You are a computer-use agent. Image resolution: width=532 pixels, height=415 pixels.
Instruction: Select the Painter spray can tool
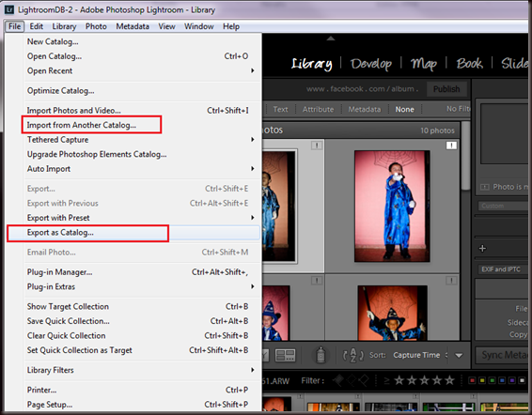(x=321, y=355)
